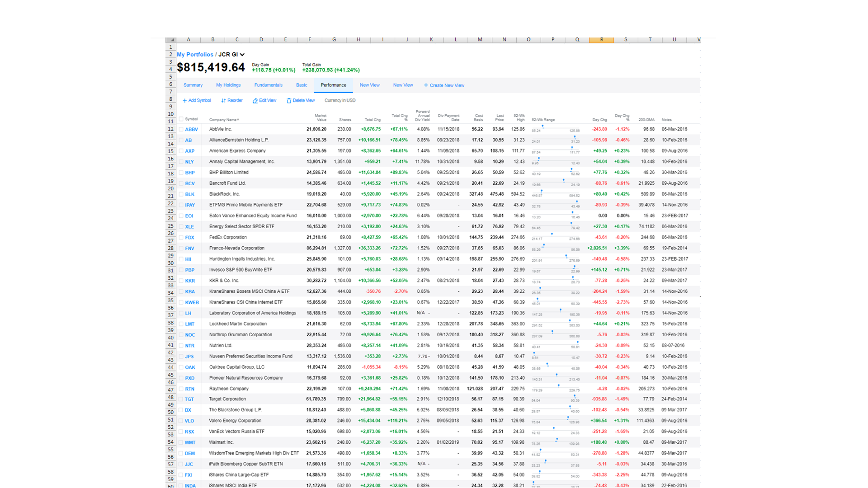Check the box for AXP row

(181, 151)
